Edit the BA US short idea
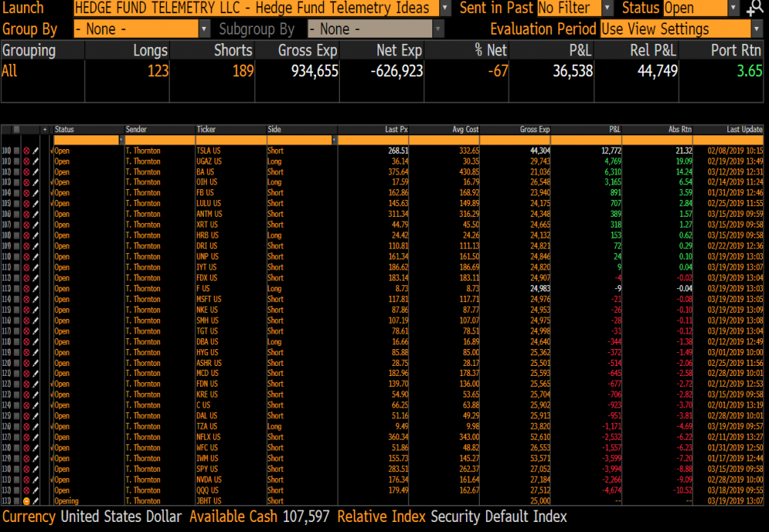 pyautogui.click(x=35, y=172)
